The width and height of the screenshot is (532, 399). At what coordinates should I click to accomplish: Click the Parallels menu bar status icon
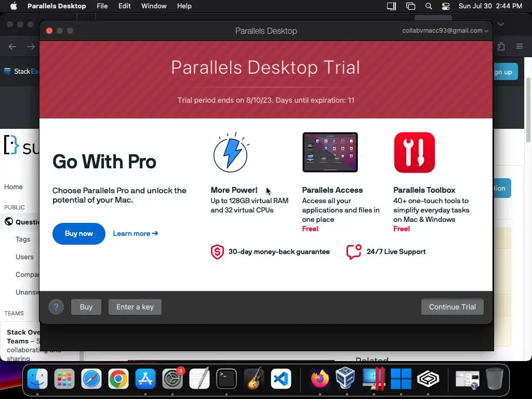(x=392, y=6)
